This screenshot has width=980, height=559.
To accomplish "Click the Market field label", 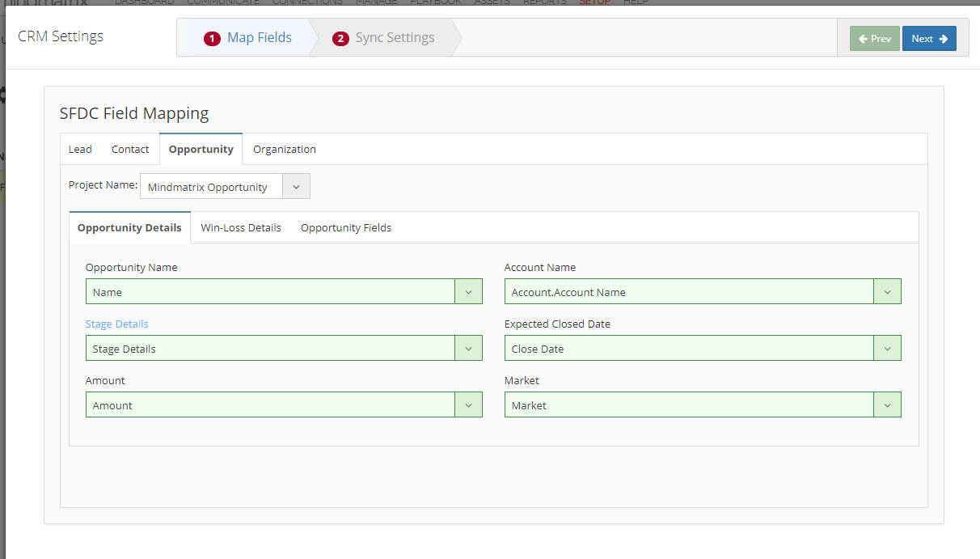I will 522,381.
